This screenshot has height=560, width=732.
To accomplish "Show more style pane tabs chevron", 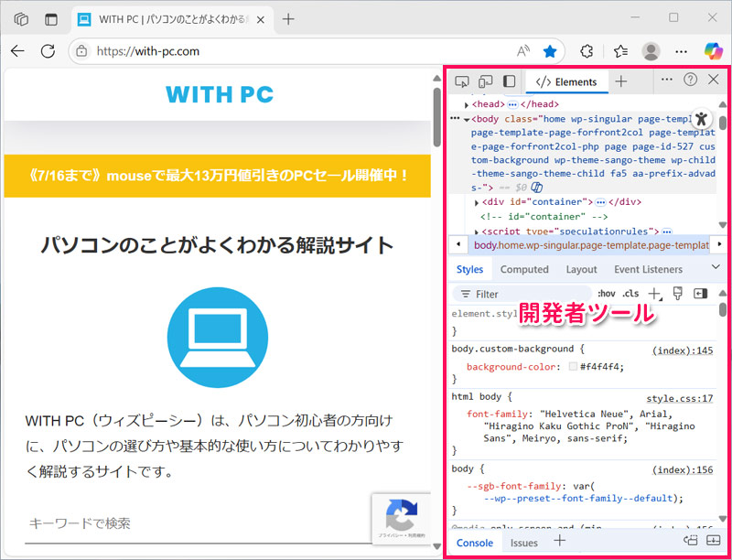I will tap(716, 267).
